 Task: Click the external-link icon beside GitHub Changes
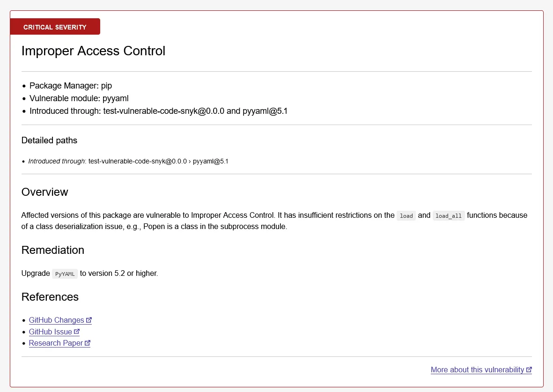[x=89, y=320]
